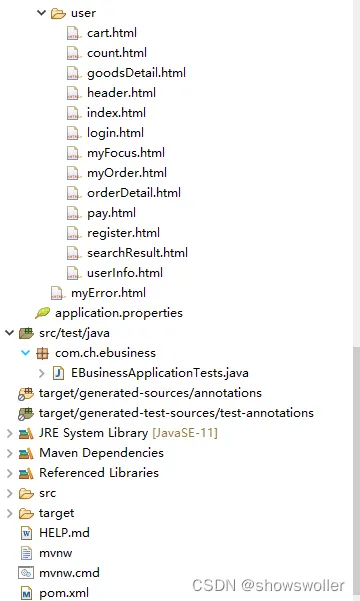Expand EBusinessApplicationTests.java node
This screenshot has height=601, width=360.
(x=42, y=373)
